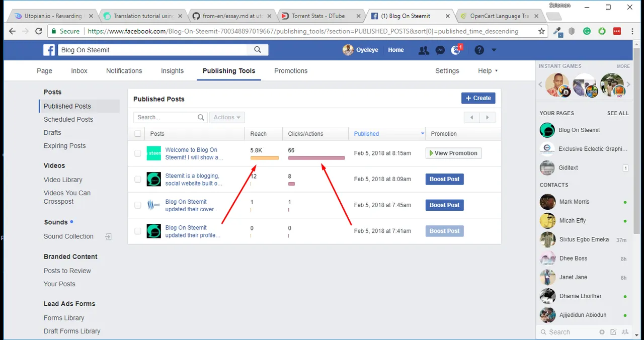Click the create group icon in chat bar
644x340 pixels.
point(625,332)
